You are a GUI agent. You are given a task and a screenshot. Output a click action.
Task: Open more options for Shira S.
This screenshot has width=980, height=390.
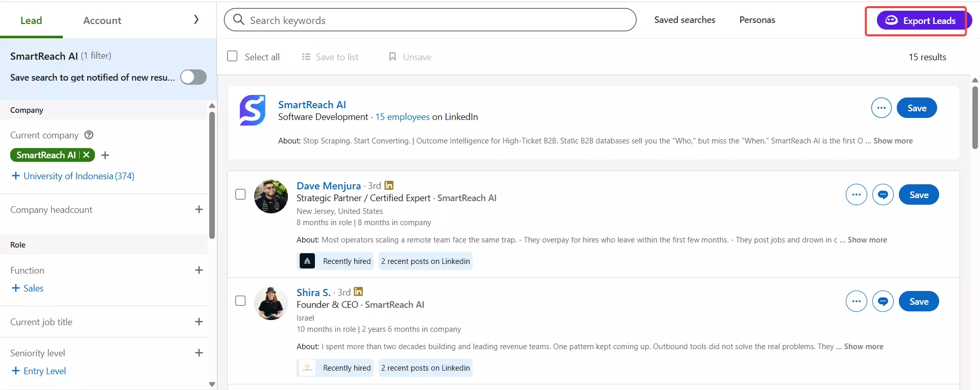pos(856,301)
